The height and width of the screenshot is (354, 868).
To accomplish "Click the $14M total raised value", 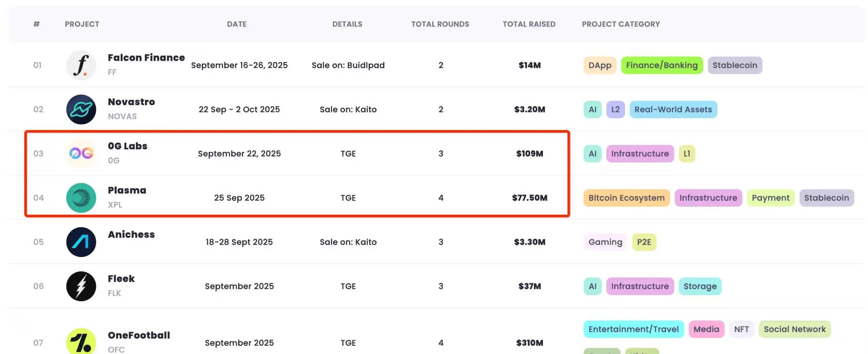I will coord(529,65).
